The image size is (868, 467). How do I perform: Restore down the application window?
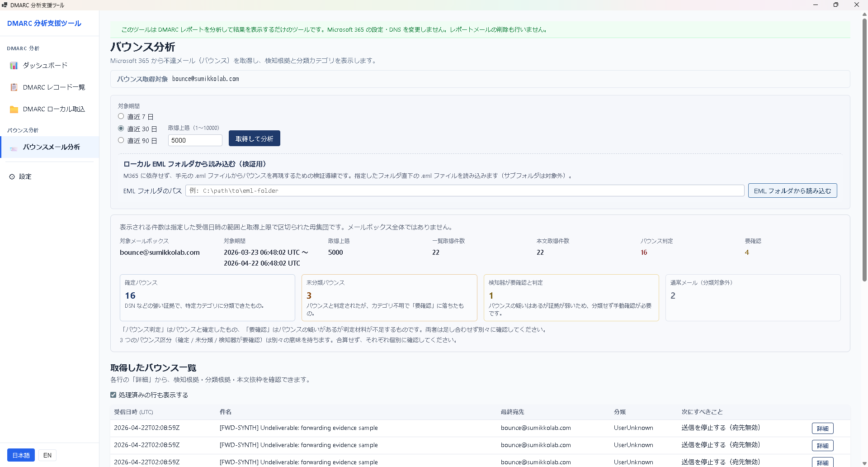click(x=836, y=5)
